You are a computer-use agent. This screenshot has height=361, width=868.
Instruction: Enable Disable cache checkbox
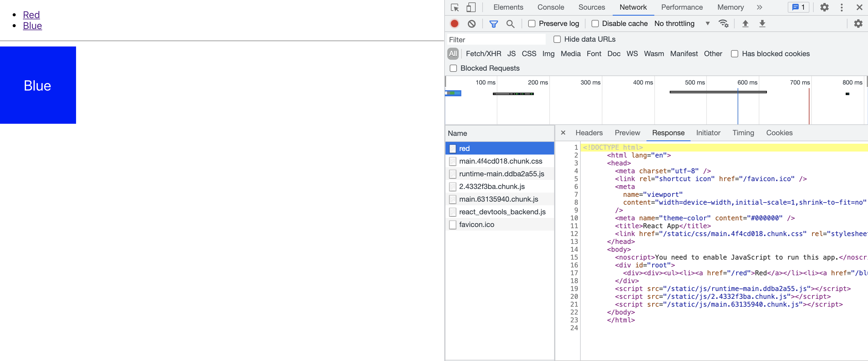pyautogui.click(x=595, y=24)
